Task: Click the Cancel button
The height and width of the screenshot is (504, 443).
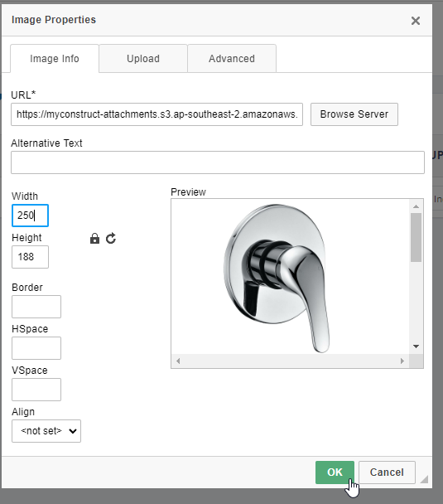Action: pyautogui.click(x=387, y=472)
